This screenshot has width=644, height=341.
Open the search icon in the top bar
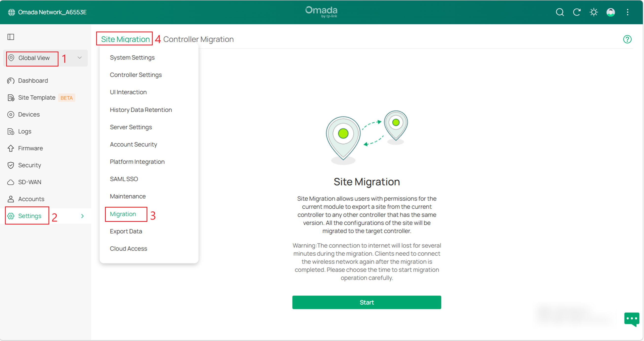point(560,12)
